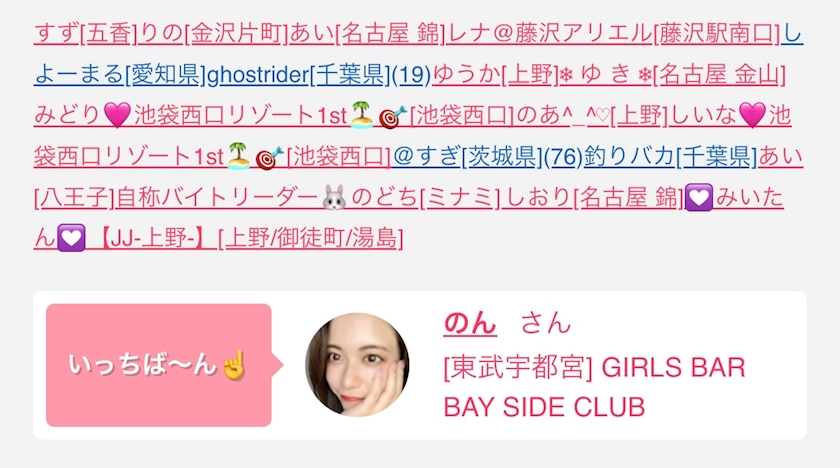Open the ghostrider[千葉県](19) user link
This screenshot has width=840, height=468.
pyautogui.click(x=319, y=74)
